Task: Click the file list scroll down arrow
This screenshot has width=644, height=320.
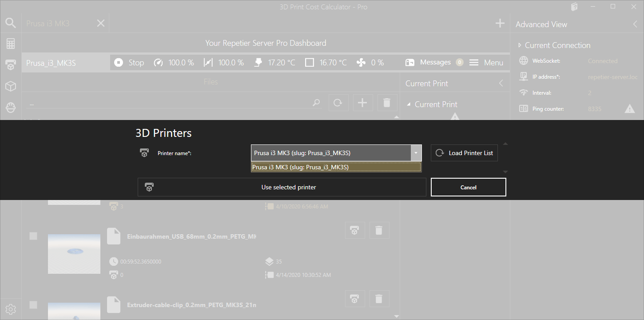Action: point(397,316)
